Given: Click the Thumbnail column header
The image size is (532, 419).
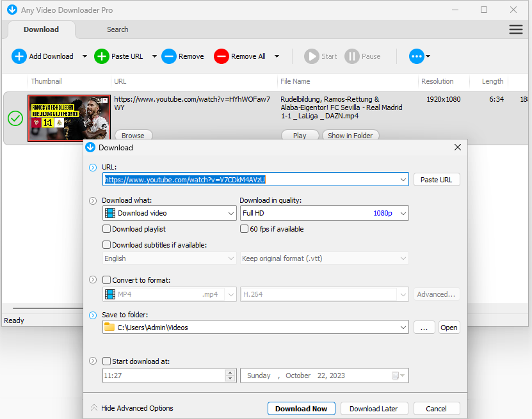Looking at the screenshot, I should click(x=47, y=81).
